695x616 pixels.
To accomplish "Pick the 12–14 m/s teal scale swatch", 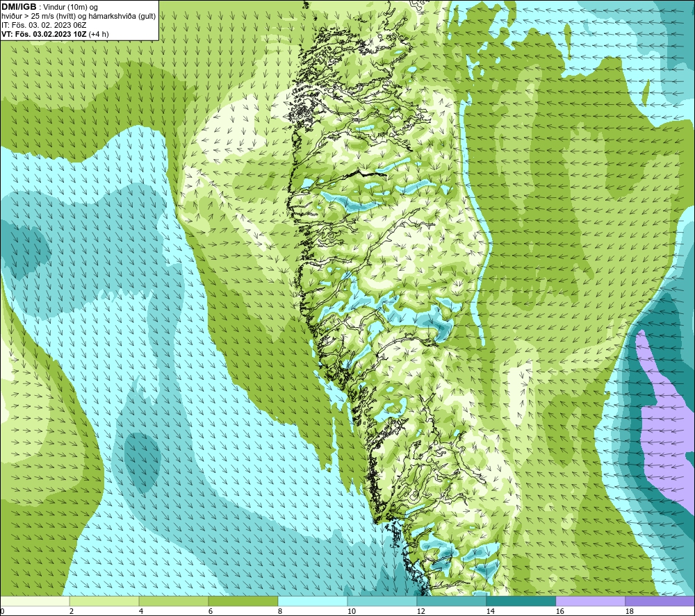I will [451, 601].
